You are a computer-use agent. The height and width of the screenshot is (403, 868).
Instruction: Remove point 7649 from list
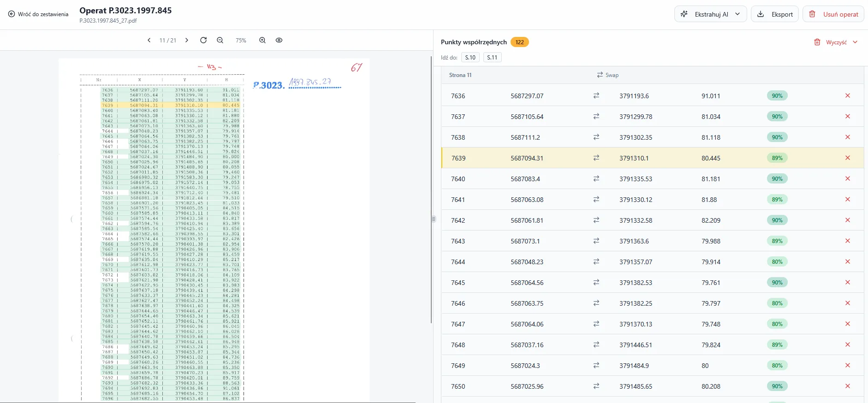click(848, 365)
